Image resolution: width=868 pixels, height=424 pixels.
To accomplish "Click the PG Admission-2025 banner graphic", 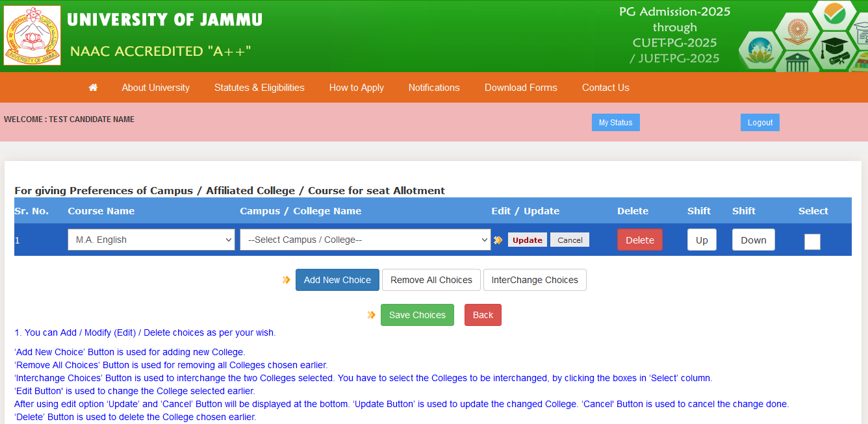I will 674,35.
